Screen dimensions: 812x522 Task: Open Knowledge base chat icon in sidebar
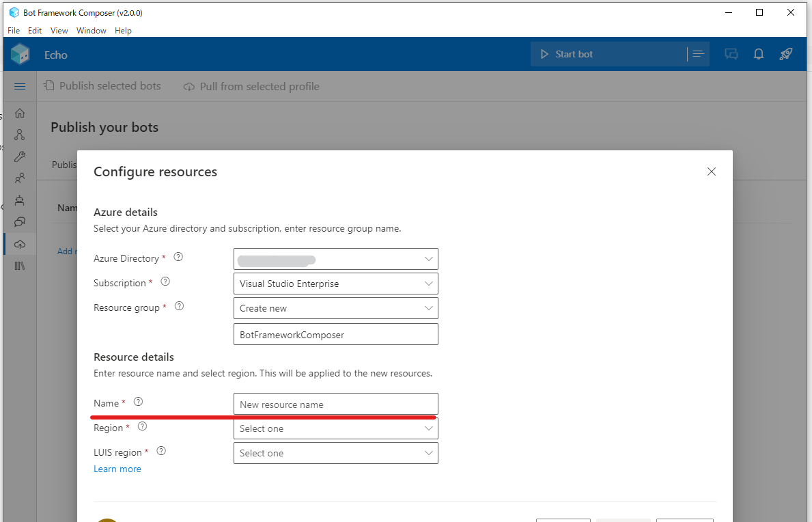pos(20,222)
